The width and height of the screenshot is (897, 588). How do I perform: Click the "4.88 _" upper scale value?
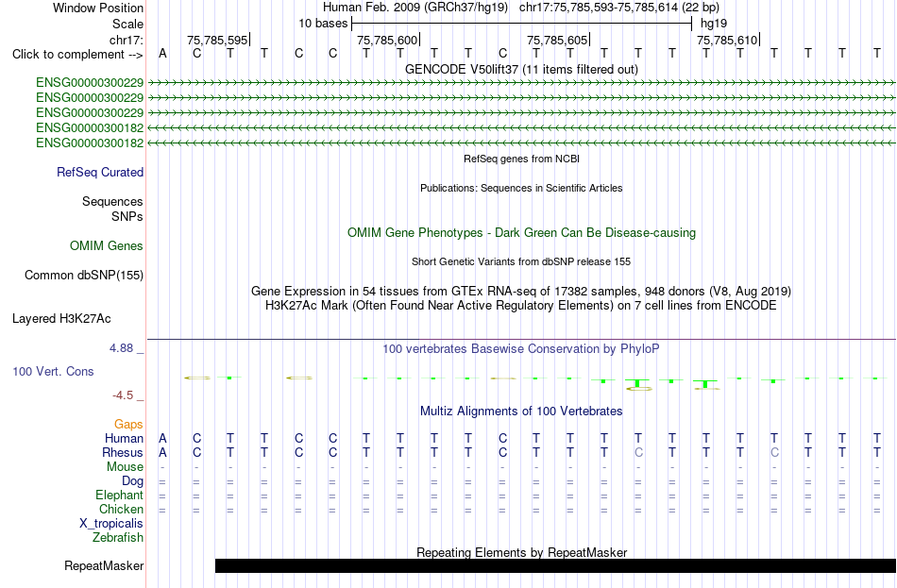[127, 347]
